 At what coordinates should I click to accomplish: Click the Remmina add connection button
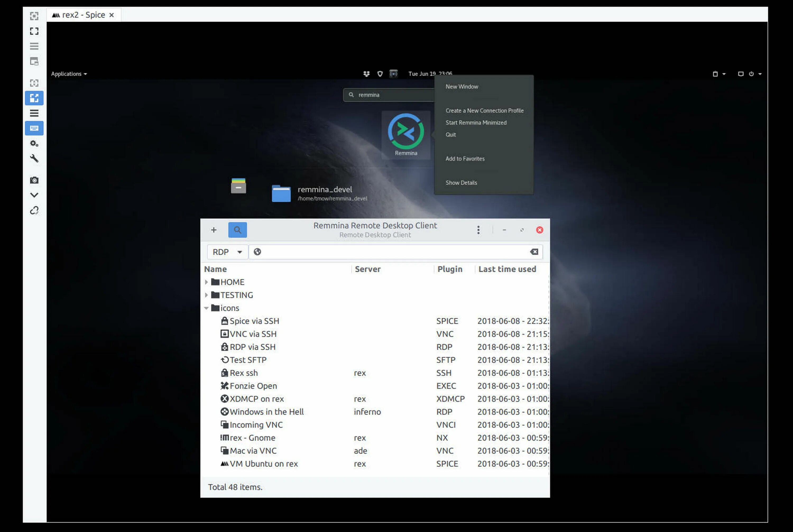pyautogui.click(x=214, y=230)
